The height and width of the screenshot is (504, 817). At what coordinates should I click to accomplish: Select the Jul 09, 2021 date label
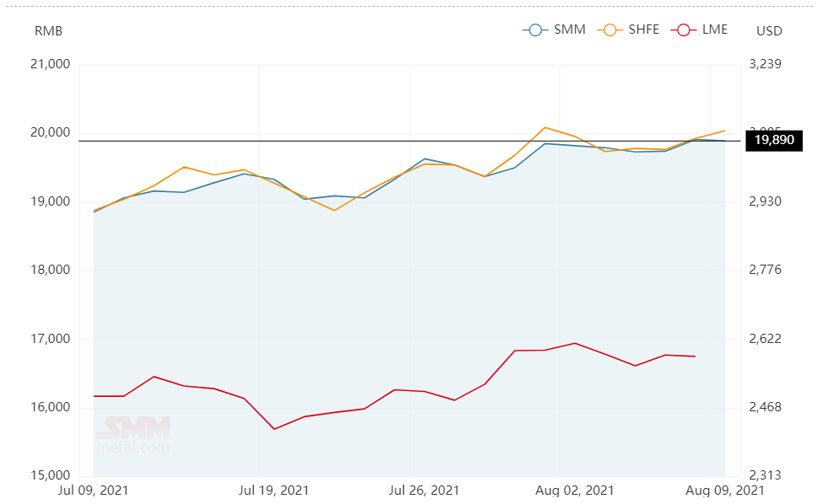pyautogui.click(x=94, y=491)
